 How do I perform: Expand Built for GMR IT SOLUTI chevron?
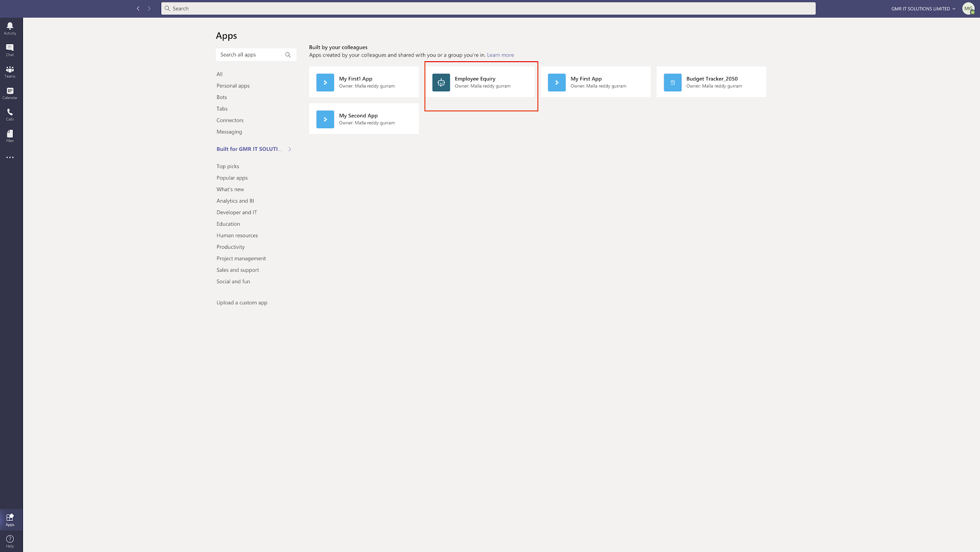[x=290, y=149]
